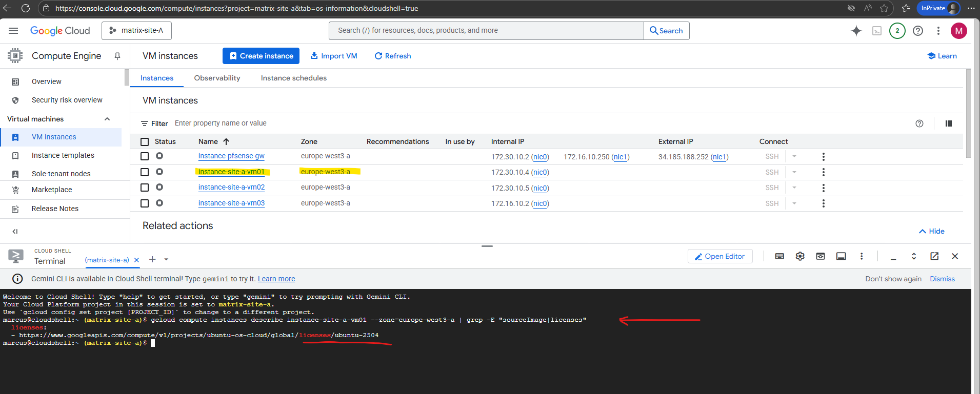This screenshot has height=394, width=980.
Task: Open the Gemini AI sparkle icon
Action: pos(856,31)
